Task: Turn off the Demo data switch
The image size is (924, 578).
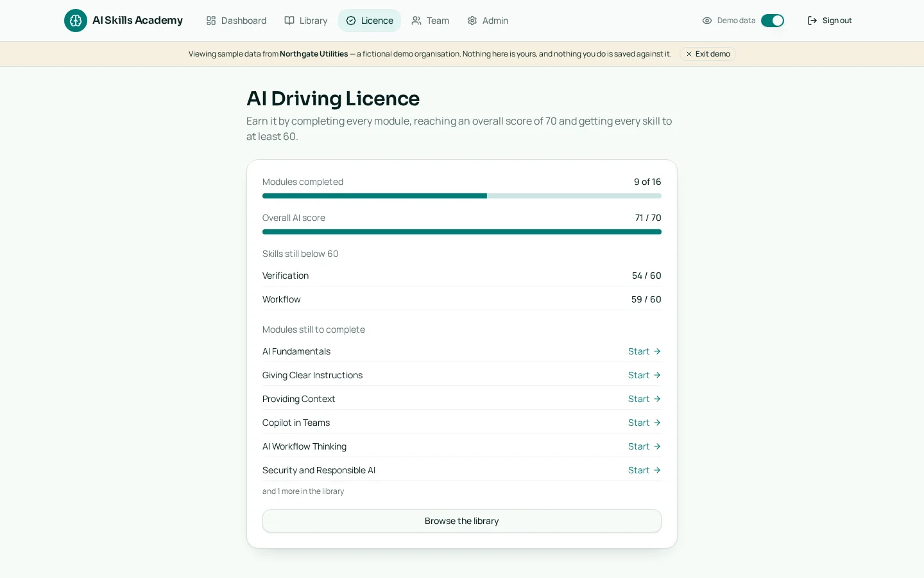Action: 773,21
